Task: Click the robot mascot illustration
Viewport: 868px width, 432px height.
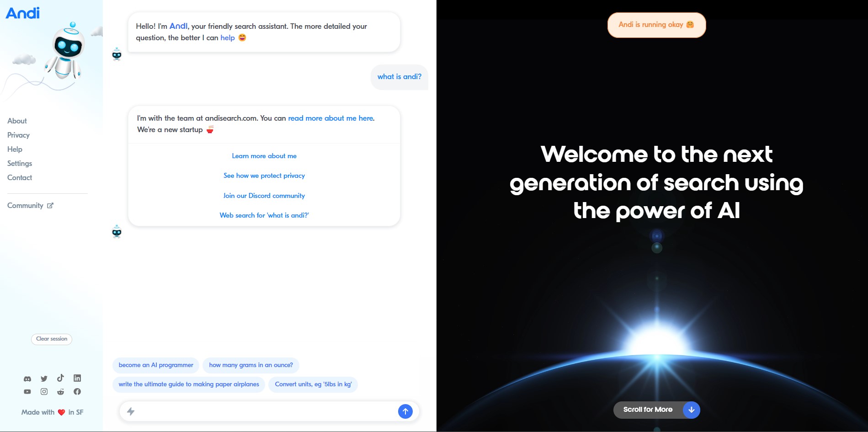Action: tap(65, 51)
